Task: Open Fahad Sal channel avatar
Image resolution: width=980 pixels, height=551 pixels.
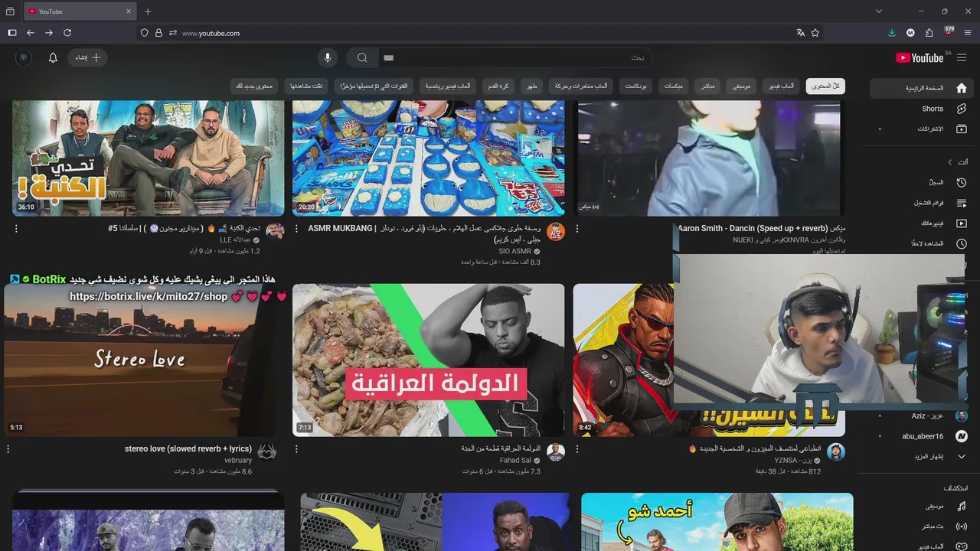Action: click(x=555, y=452)
